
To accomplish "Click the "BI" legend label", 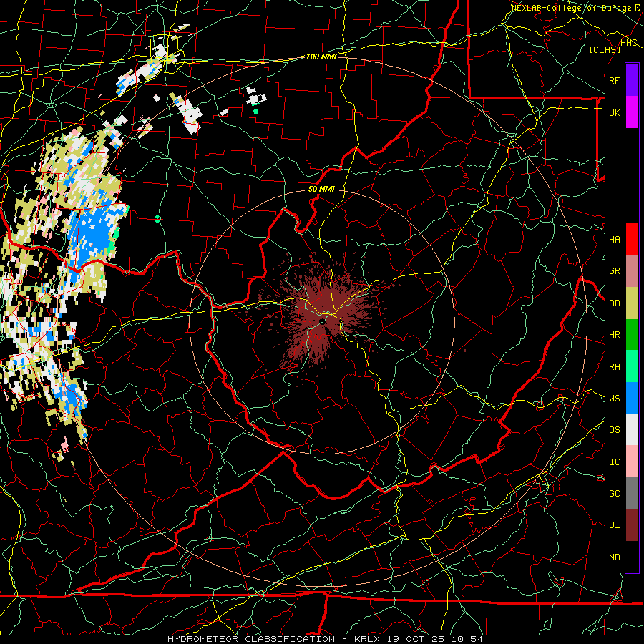I will click(614, 525).
